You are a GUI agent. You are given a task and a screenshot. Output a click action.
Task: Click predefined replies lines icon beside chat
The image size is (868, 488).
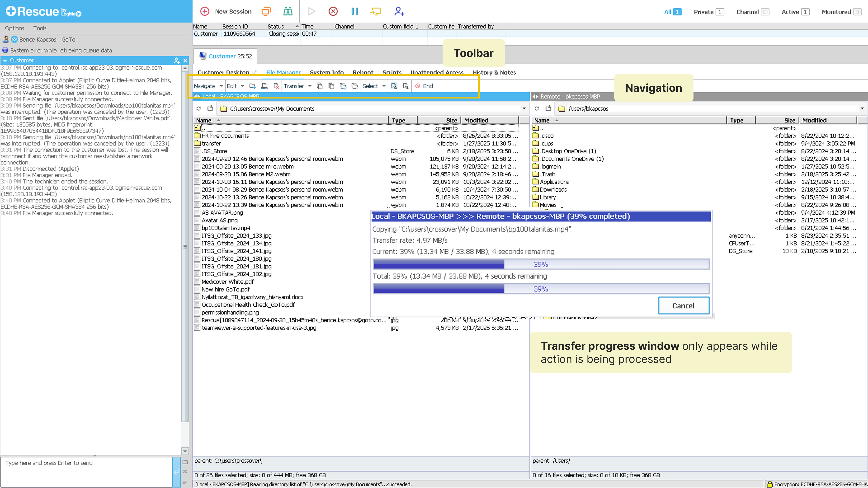point(185,482)
